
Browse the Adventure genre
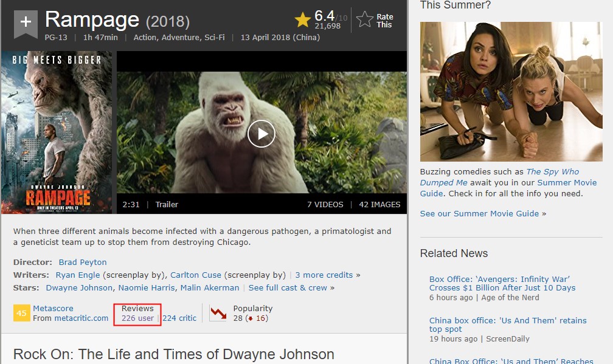(180, 38)
